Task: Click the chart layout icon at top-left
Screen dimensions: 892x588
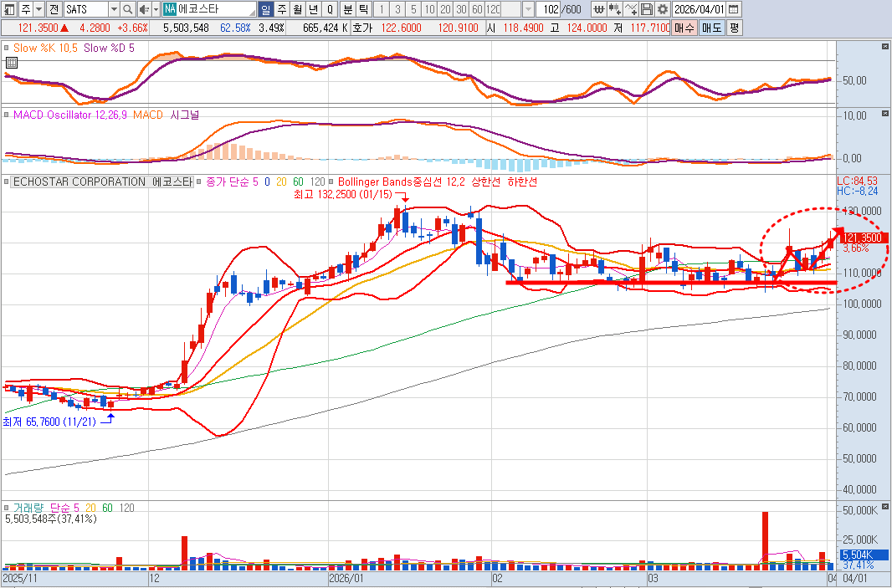Action: pos(8,9)
